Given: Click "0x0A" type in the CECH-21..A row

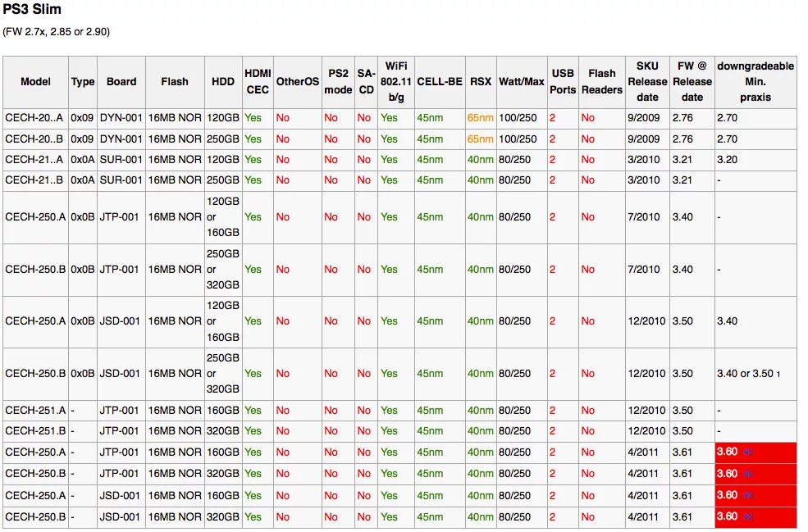Looking at the screenshot, I should (x=83, y=160).
